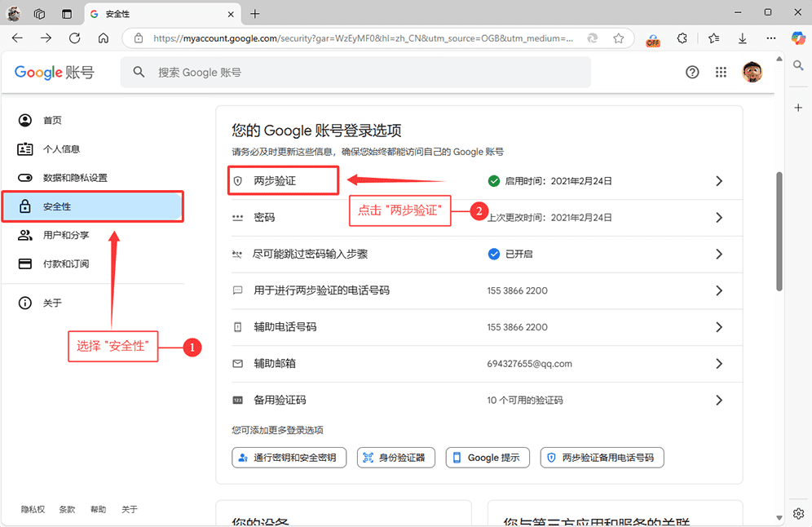Select the 安全性 sidebar item
The width and height of the screenshot is (812, 527).
tap(92, 206)
